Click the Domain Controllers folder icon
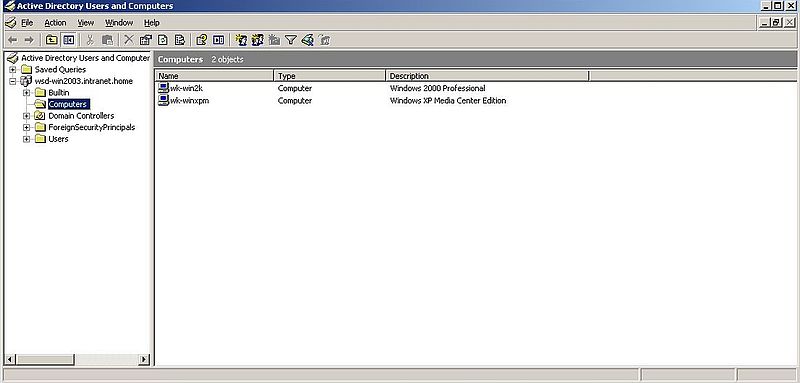This screenshot has width=800, height=383. 40,116
